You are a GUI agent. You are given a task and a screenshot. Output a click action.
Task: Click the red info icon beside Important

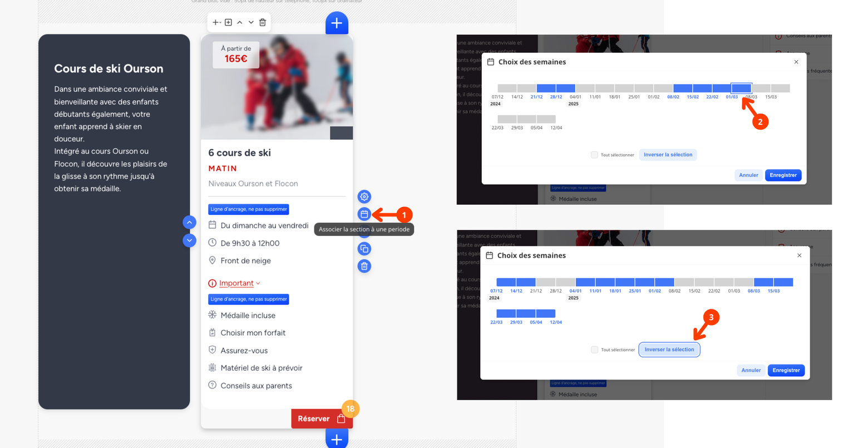(212, 283)
